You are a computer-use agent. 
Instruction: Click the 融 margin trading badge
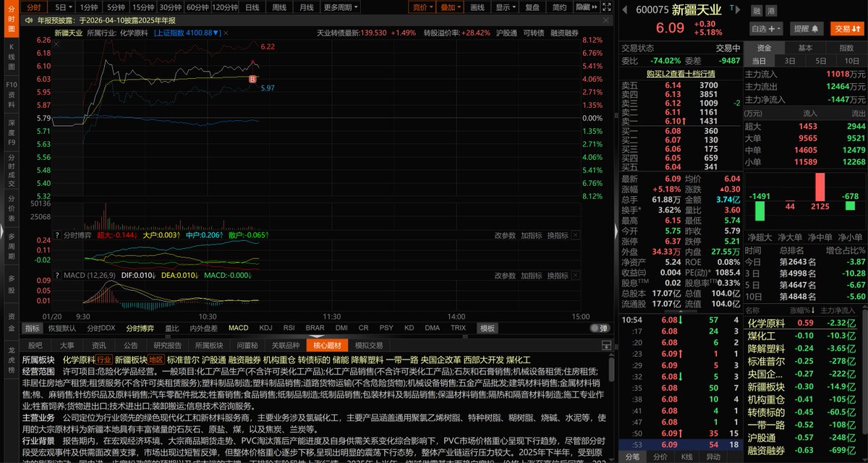point(757,11)
